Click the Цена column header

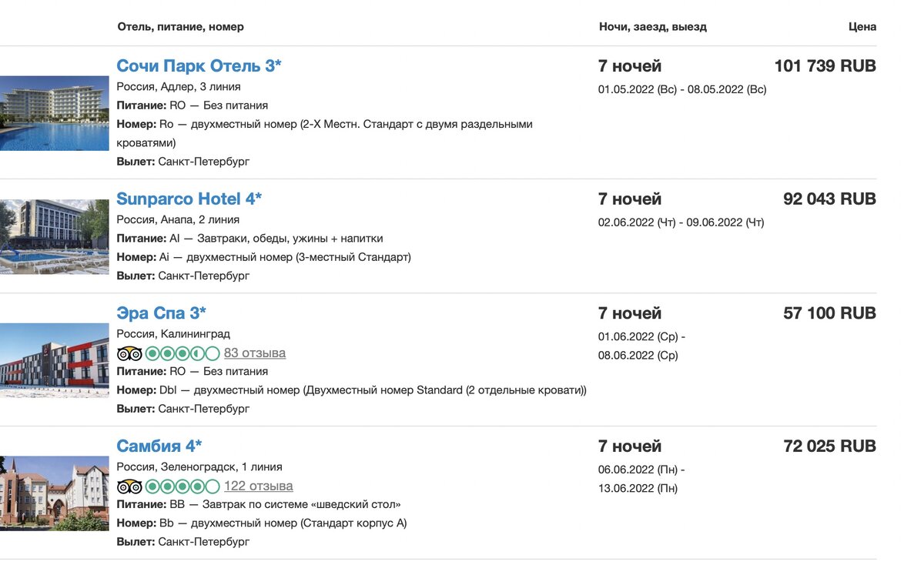[862, 27]
